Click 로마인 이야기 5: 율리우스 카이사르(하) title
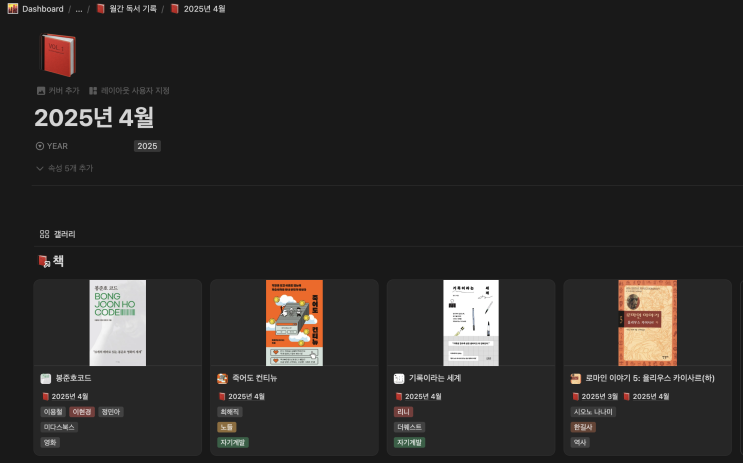 [650, 378]
